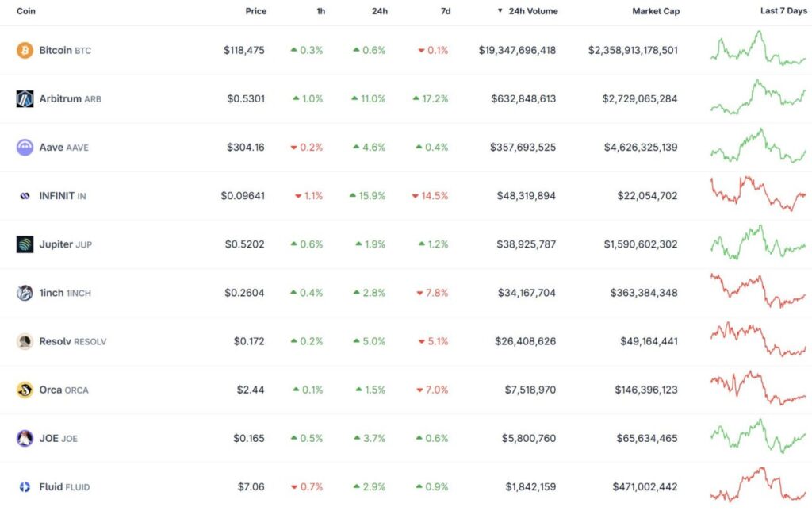The width and height of the screenshot is (812, 511).
Task: Click the 1inch coin logo
Action: pos(25,293)
